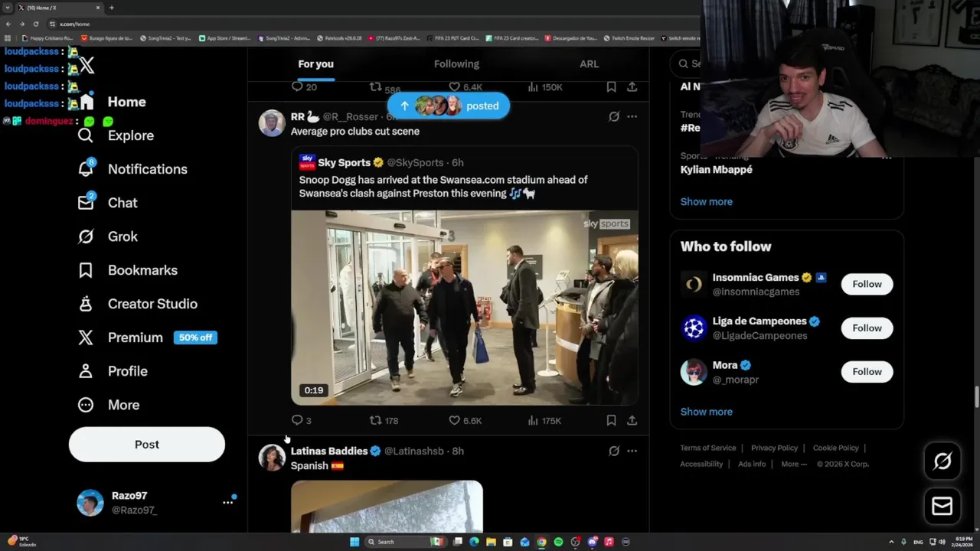Open the FIFA 23 FUT Card Cr... bookmark
Viewport: 980px width, 551px height.
[453, 38]
